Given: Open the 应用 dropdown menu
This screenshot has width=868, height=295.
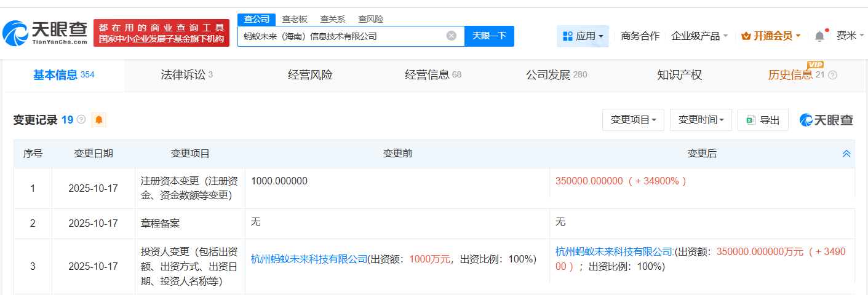Looking at the screenshot, I should click(583, 36).
